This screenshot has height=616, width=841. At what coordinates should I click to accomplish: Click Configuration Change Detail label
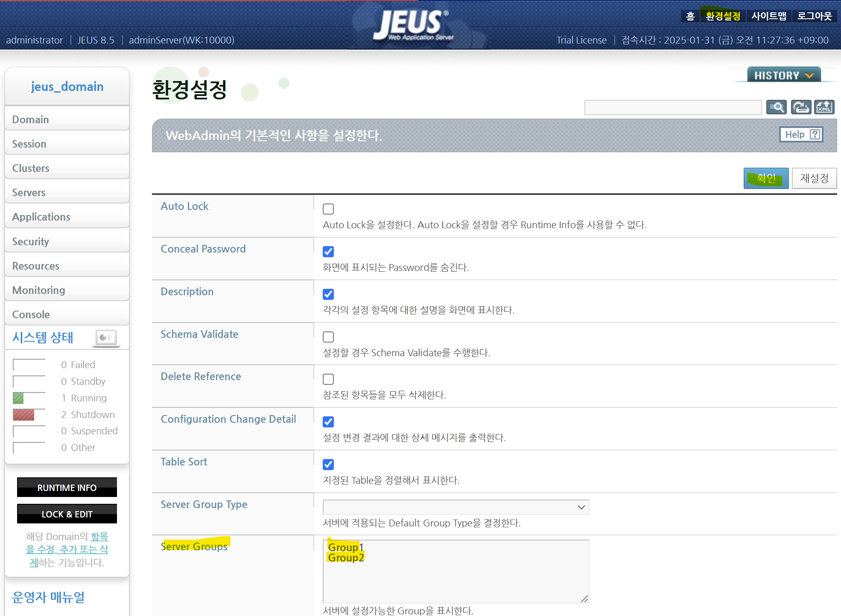click(228, 419)
